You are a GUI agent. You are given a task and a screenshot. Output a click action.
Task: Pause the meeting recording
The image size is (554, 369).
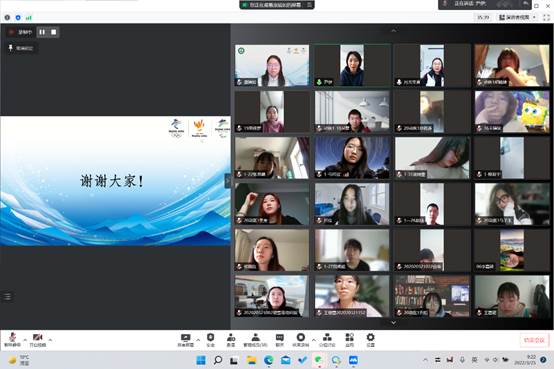42,32
